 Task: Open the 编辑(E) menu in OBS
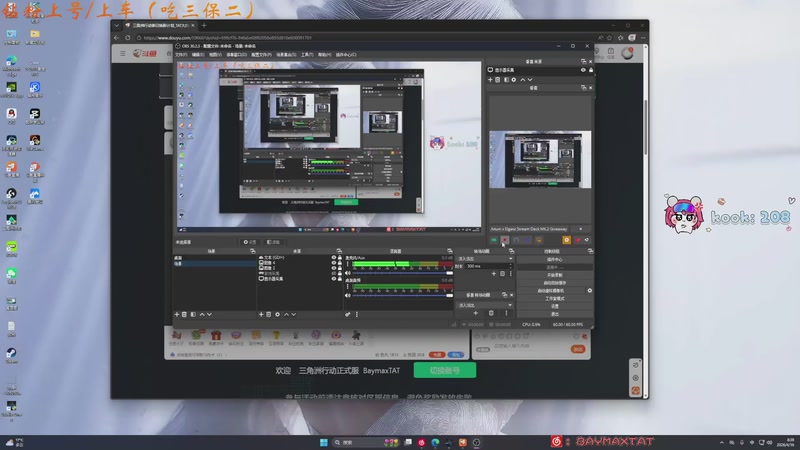[198, 55]
